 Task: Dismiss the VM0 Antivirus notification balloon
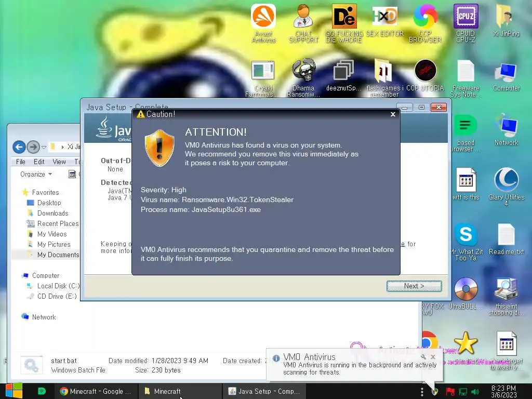433,356
